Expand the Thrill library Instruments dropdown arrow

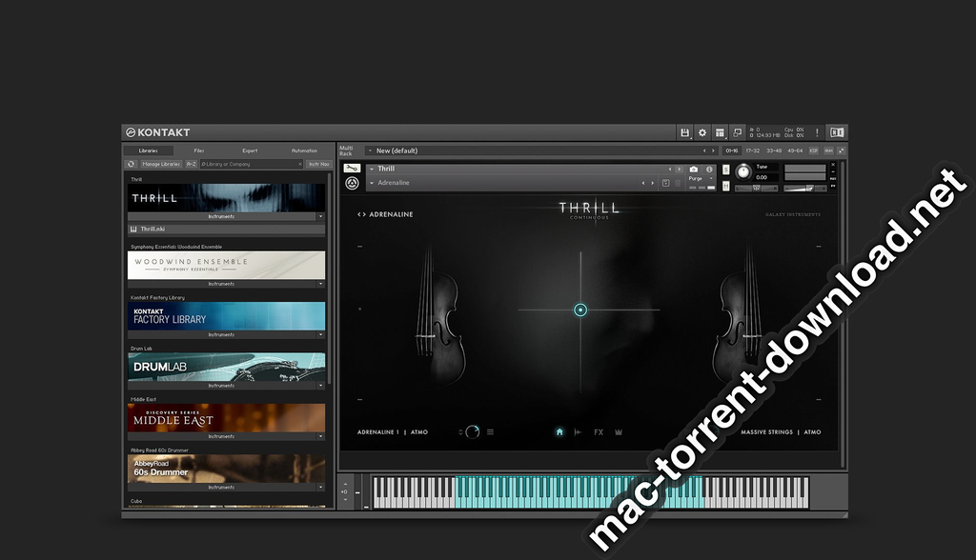tap(320, 216)
